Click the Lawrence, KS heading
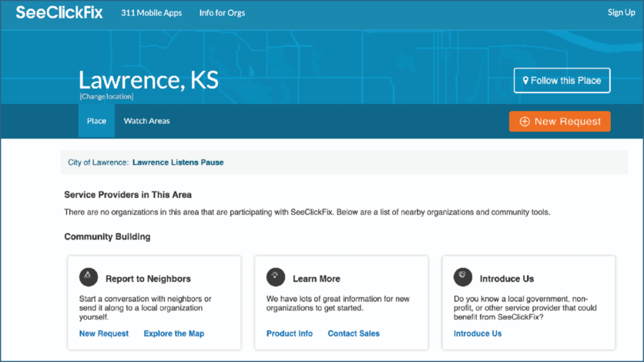Image resolution: width=644 pixels, height=362 pixels. (149, 80)
